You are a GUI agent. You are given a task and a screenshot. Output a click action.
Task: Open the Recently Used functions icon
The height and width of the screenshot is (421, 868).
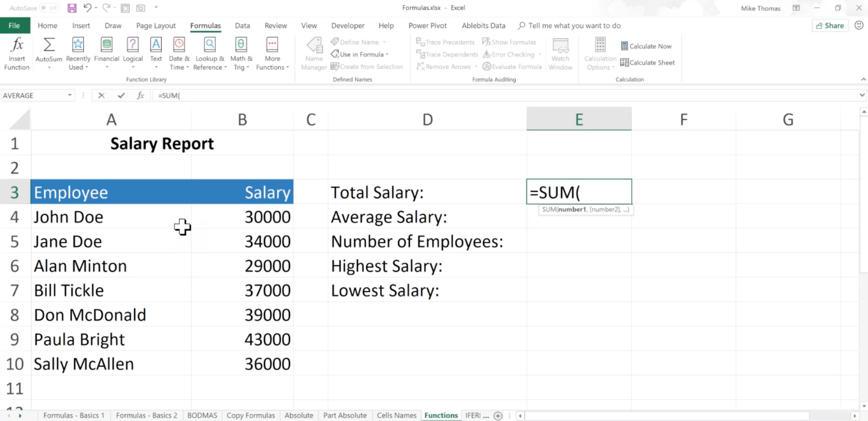point(78,53)
